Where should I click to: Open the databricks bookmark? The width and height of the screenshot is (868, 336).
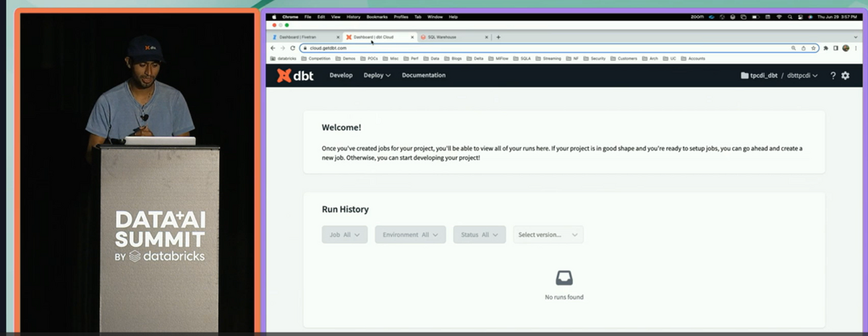(284, 59)
